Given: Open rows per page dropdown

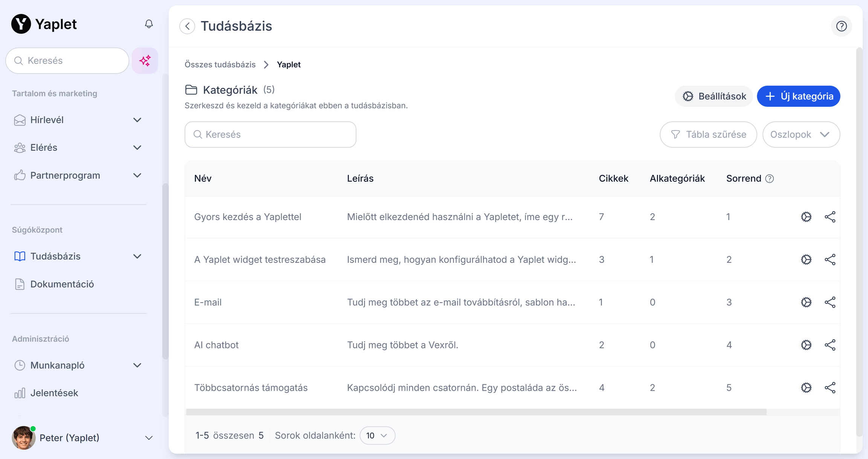Looking at the screenshot, I should click(x=377, y=436).
